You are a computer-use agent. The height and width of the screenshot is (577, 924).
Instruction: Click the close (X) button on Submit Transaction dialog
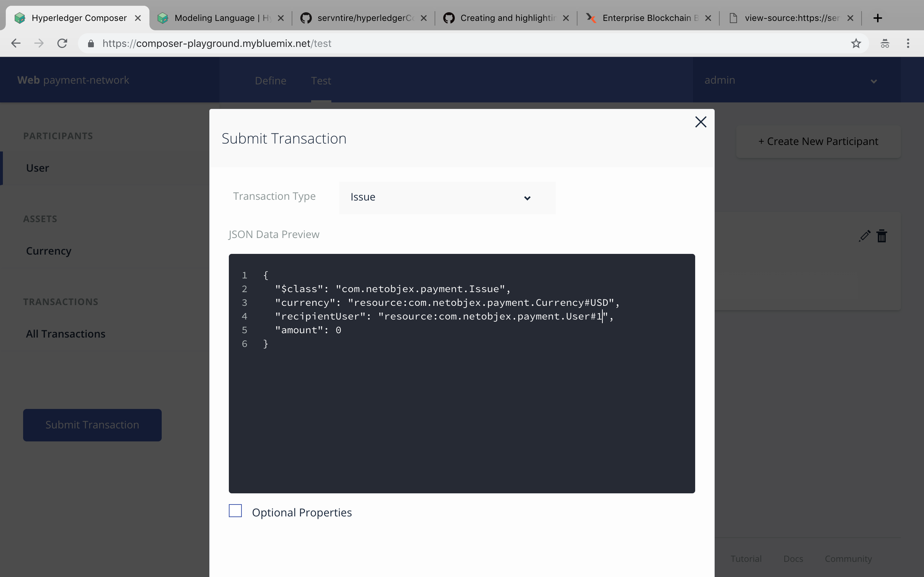pyautogui.click(x=701, y=122)
